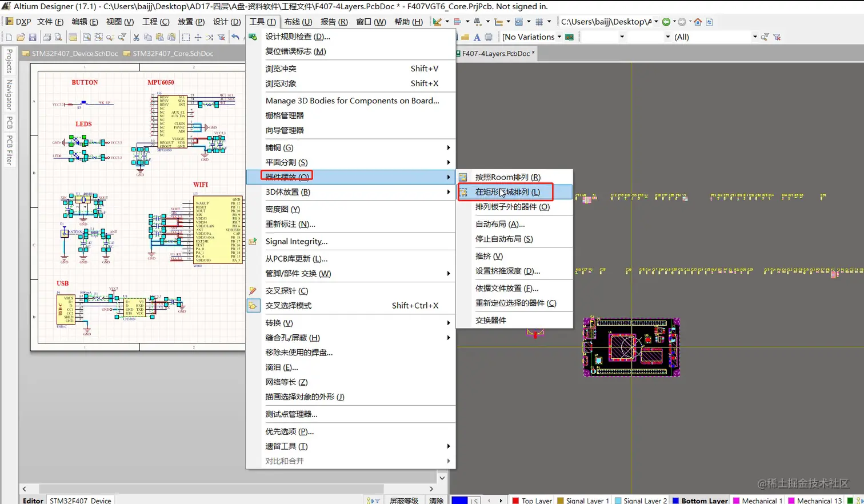Click the Open folder toolbar icon

point(21,37)
